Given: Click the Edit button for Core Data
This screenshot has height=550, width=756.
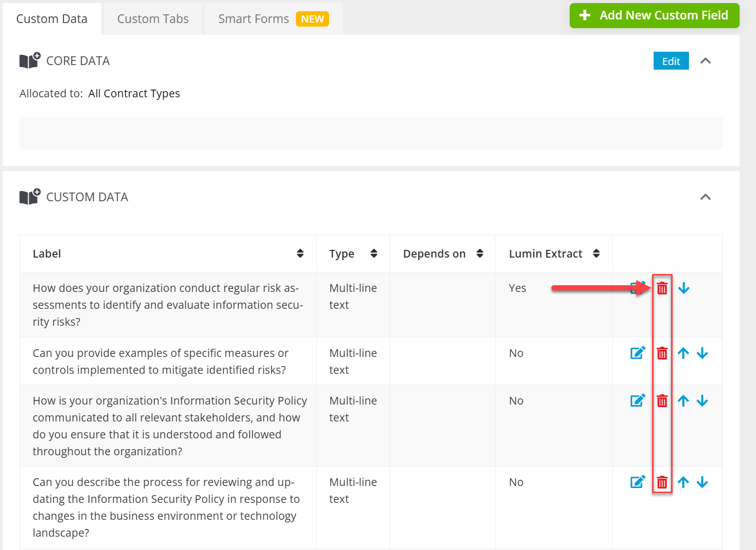Looking at the screenshot, I should 671,61.
